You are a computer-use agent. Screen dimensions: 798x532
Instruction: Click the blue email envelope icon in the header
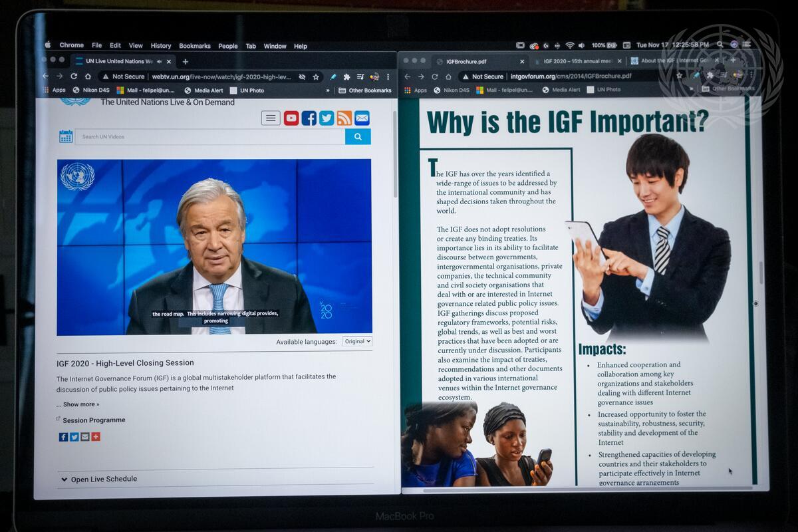coord(362,118)
